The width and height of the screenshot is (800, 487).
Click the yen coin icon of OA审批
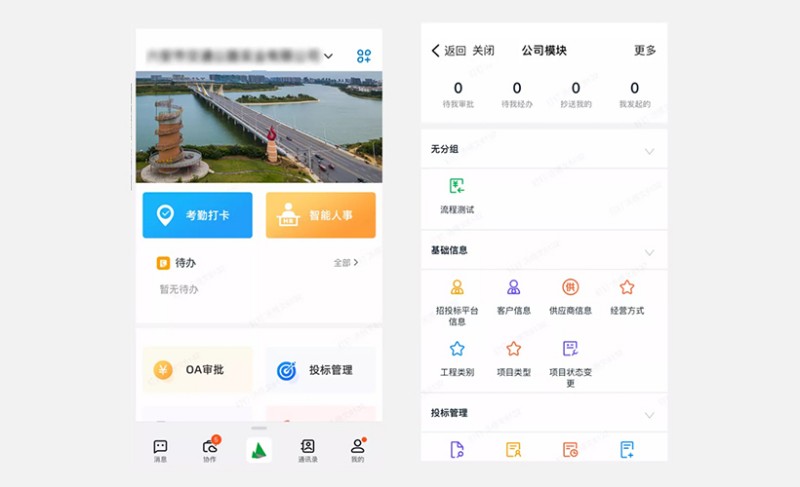click(163, 370)
